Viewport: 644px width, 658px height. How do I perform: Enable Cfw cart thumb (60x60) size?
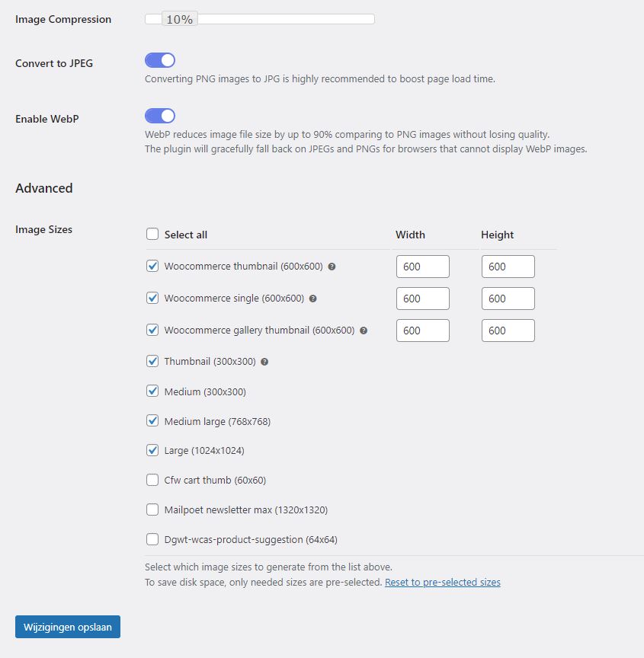(152, 480)
